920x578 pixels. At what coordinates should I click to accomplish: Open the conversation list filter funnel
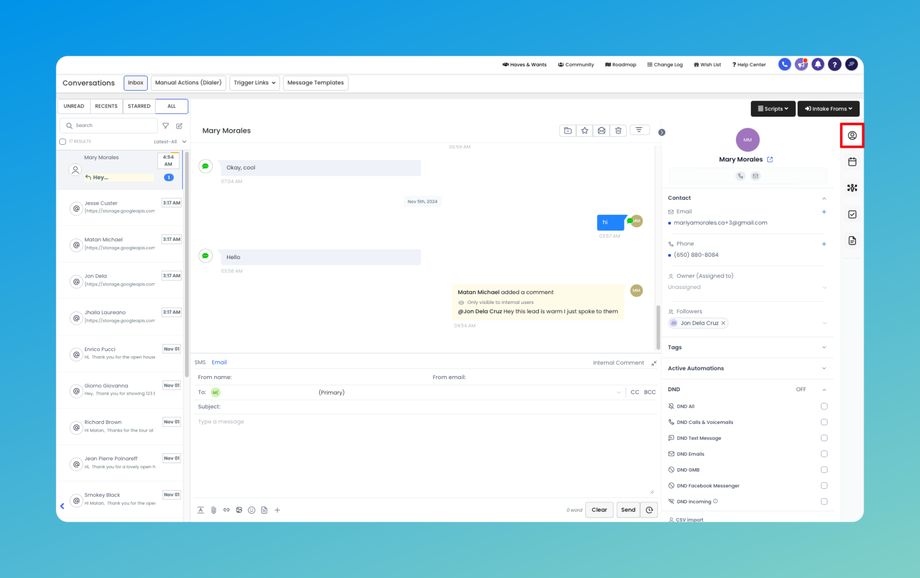[165, 126]
